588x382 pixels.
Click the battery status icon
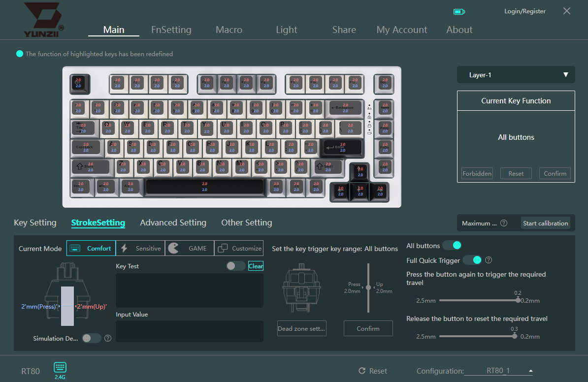click(x=459, y=12)
